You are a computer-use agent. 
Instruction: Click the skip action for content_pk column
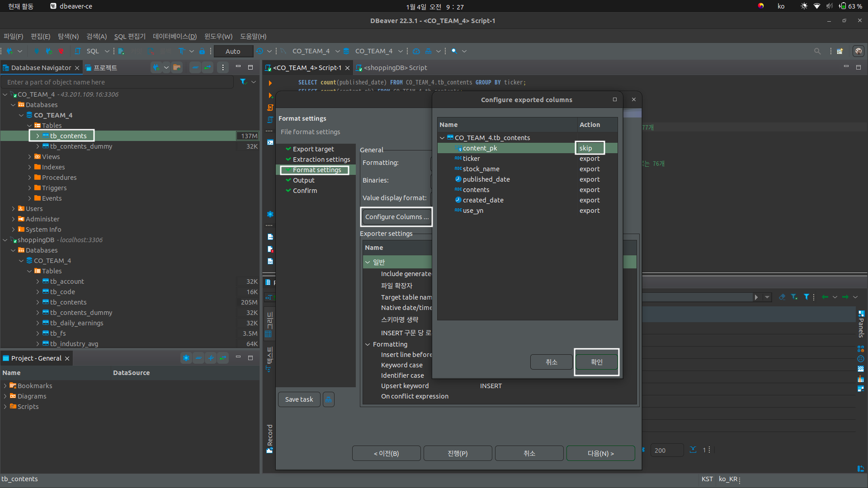(586, 148)
